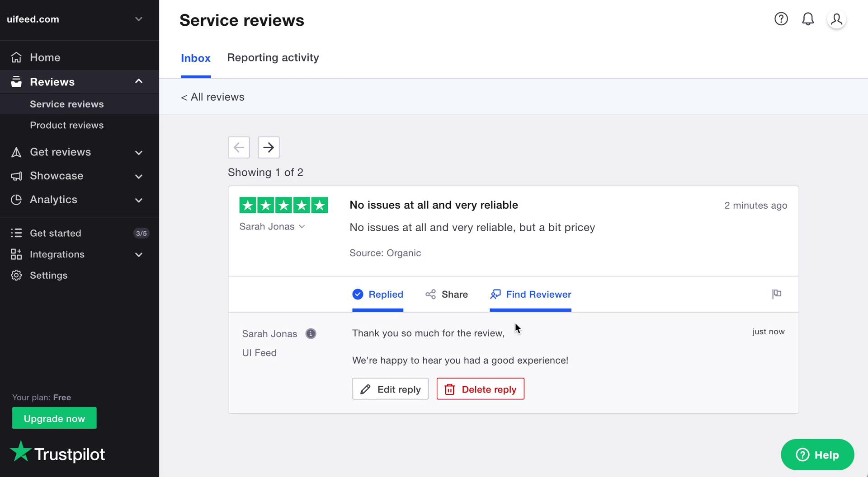Viewport: 868px width, 477px height.
Task: Click the review title 'No issues at all and very reliable'
Action: pos(434,205)
